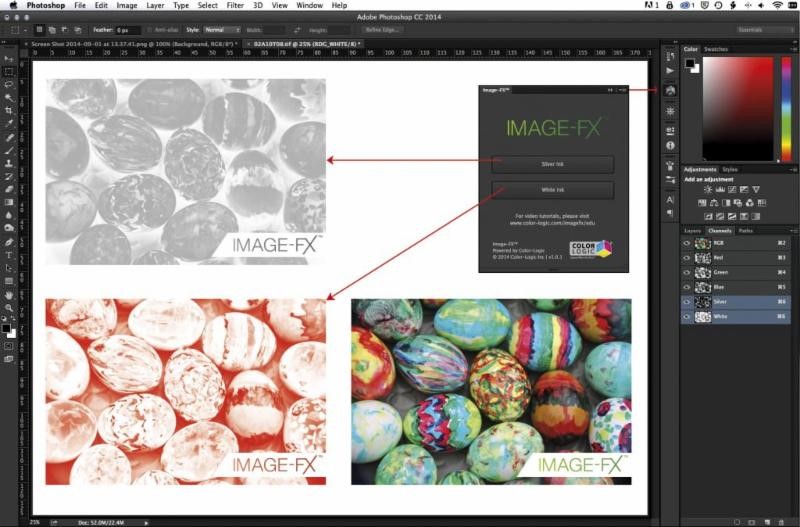Image resolution: width=800 pixels, height=527 pixels.
Task: Open the Essentials workspace dropdown
Action: coord(765,30)
